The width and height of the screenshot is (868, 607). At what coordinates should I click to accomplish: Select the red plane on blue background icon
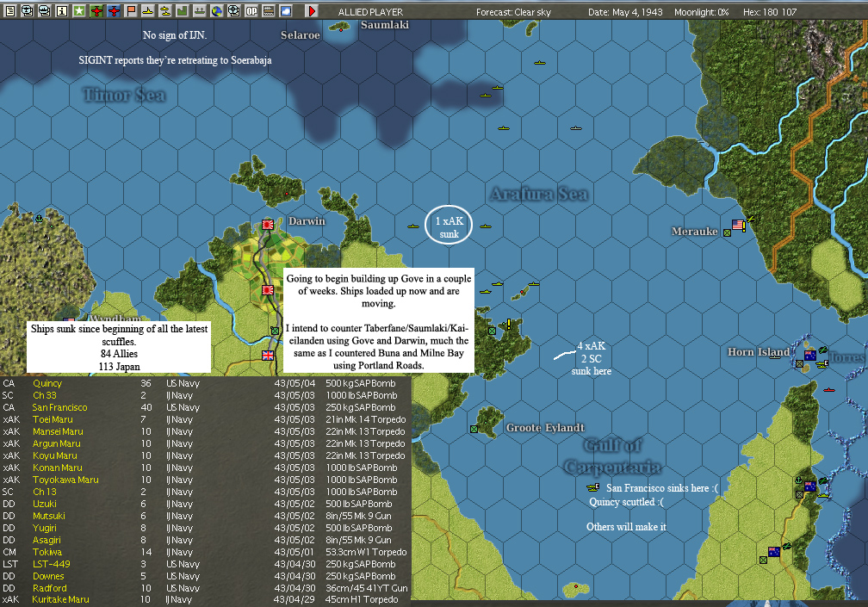(x=114, y=10)
